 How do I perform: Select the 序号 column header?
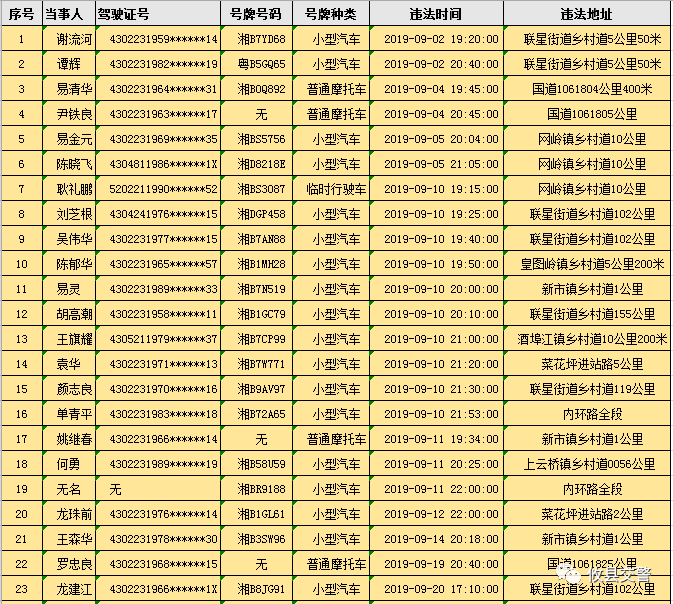[21, 14]
